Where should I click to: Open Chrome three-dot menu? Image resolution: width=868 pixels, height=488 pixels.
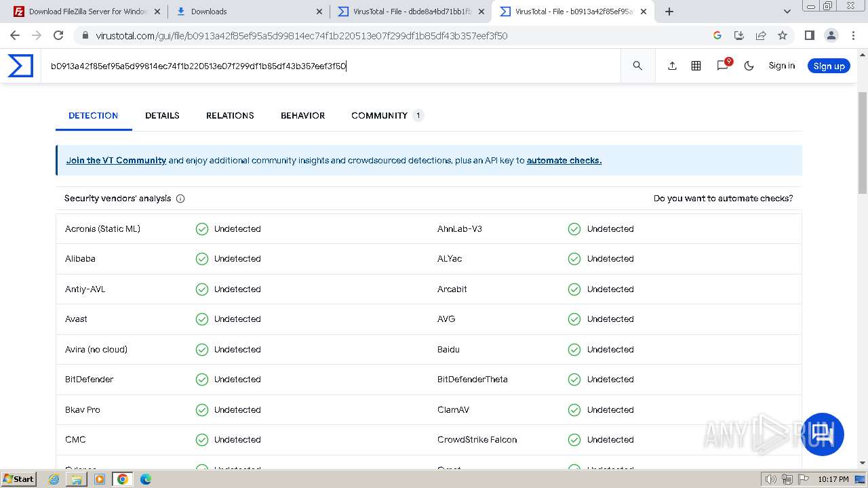(852, 35)
